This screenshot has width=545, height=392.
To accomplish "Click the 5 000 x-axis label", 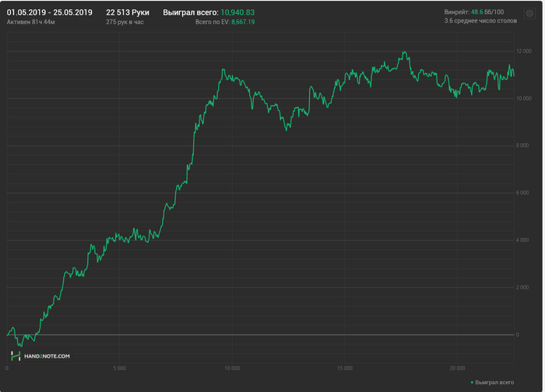I will point(120,368).
